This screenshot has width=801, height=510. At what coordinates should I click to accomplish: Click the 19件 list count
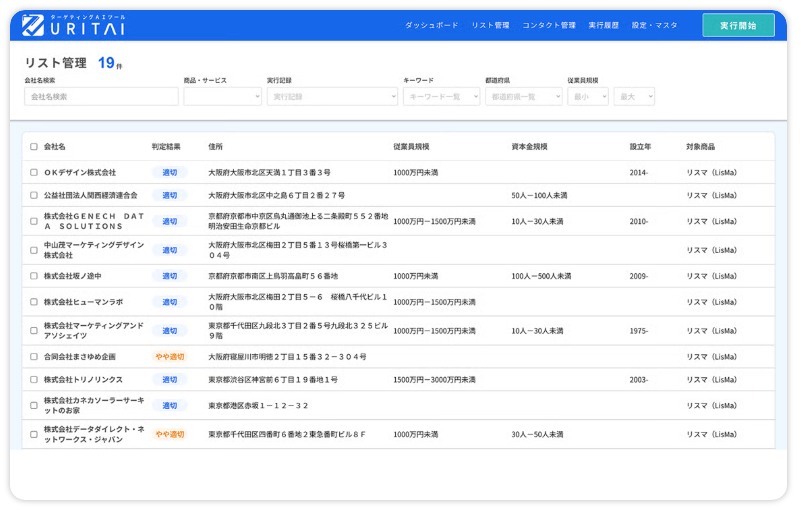(x=110, y=63)
